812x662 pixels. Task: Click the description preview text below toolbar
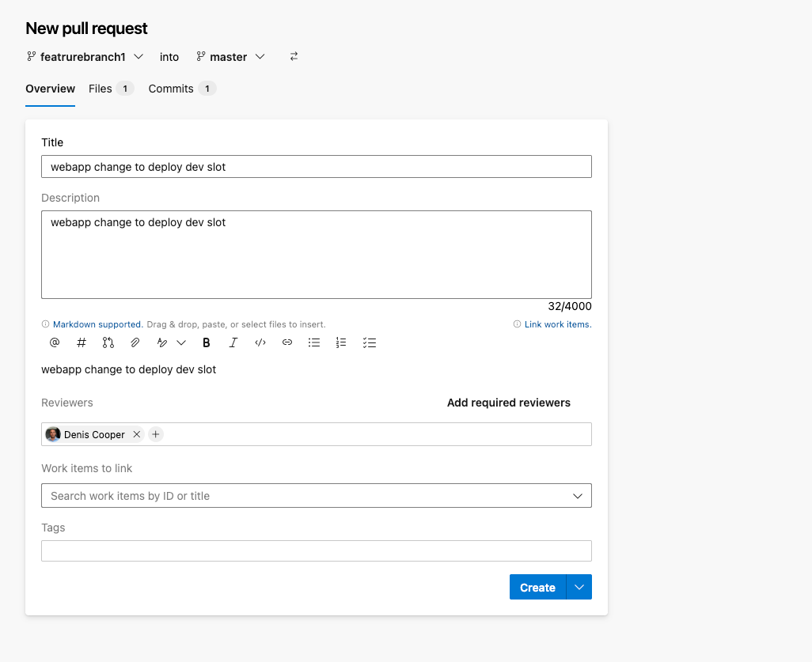click(x=128, y=369)
